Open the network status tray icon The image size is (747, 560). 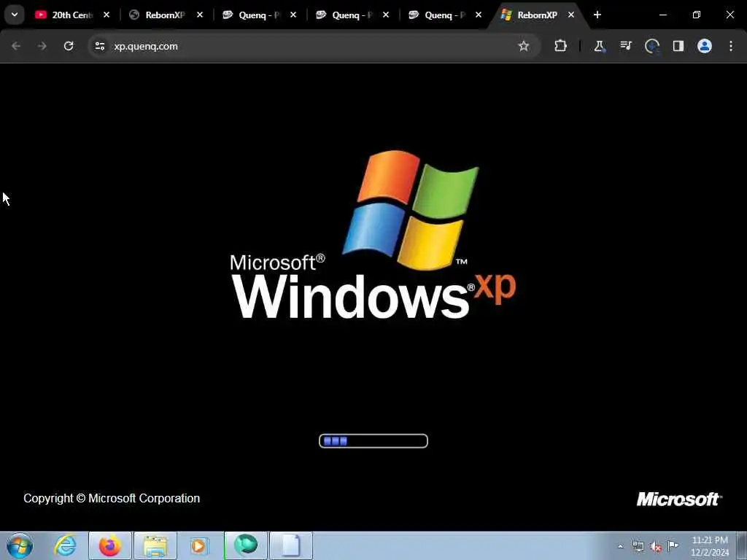pos(638,546)
